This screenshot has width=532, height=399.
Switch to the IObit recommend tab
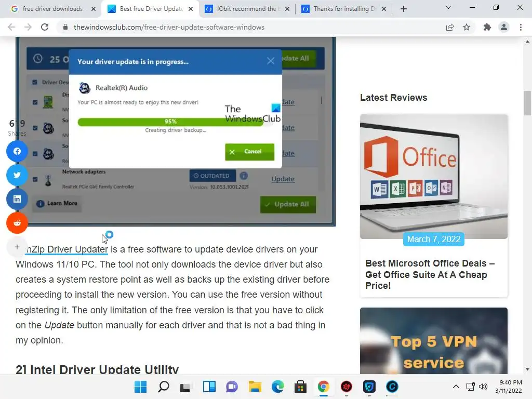[247, 9]
